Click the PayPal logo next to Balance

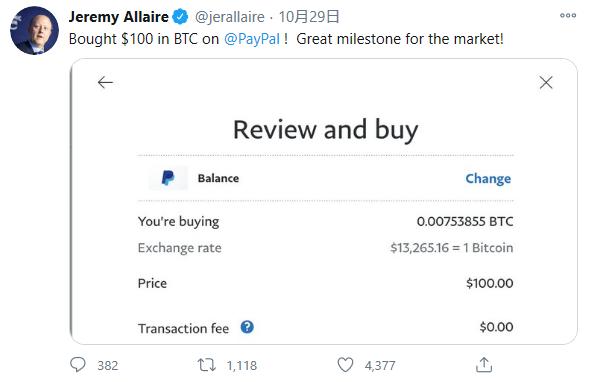[x=168, y=178]
